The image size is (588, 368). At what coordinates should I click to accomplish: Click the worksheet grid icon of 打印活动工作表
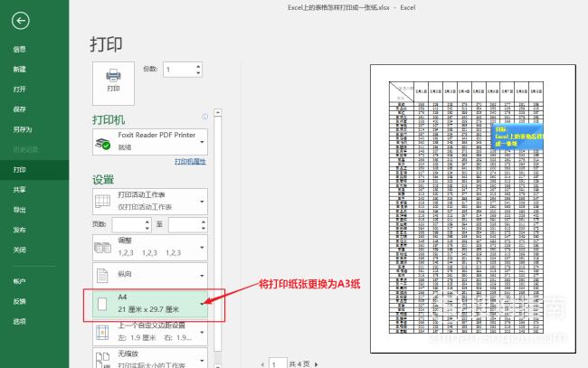pos(102,202)
